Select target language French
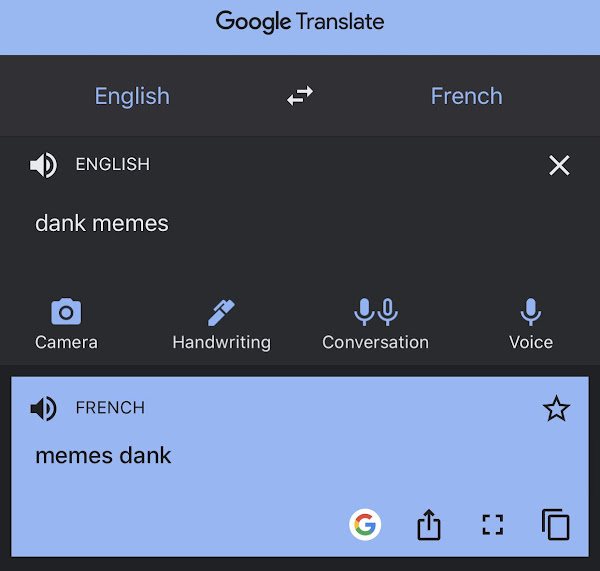Viewport: 600px width, 571px height. pos(466,96)
